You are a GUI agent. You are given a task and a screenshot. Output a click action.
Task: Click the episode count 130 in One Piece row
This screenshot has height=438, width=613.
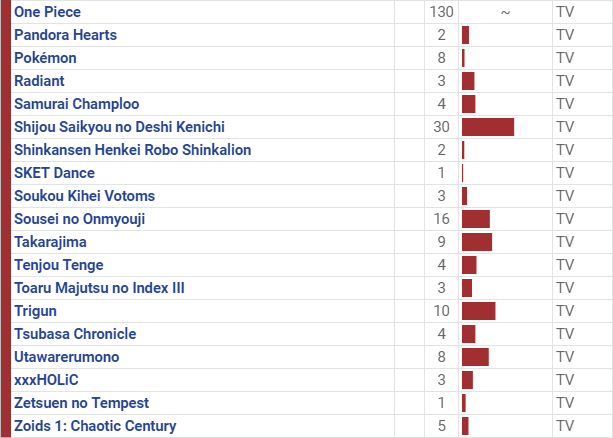441,12
